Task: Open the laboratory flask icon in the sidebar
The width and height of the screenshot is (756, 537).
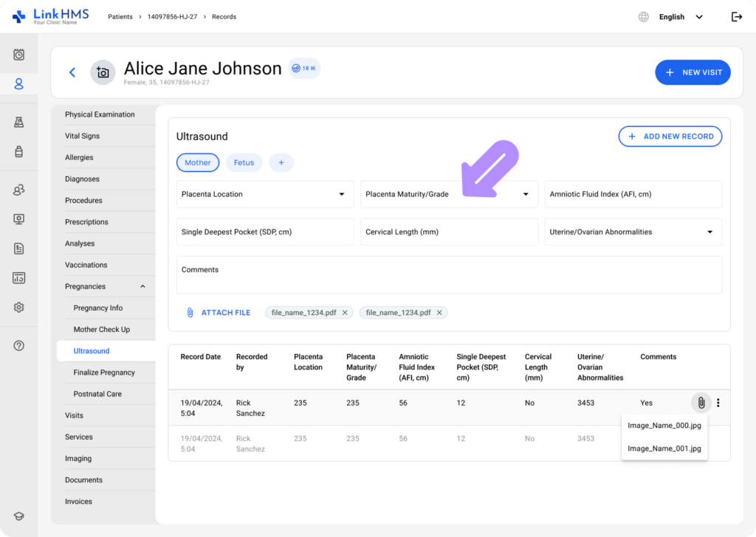Action: coord(18,122)
